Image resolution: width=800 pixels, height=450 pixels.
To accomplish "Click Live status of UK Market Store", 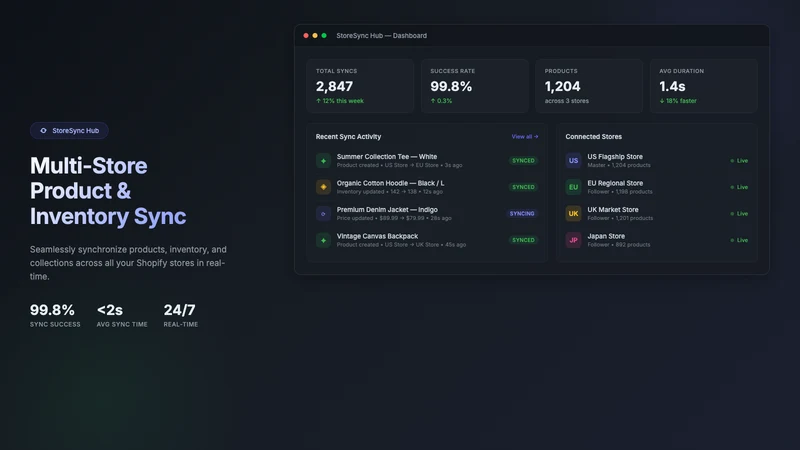I will (x=739, y=214).
